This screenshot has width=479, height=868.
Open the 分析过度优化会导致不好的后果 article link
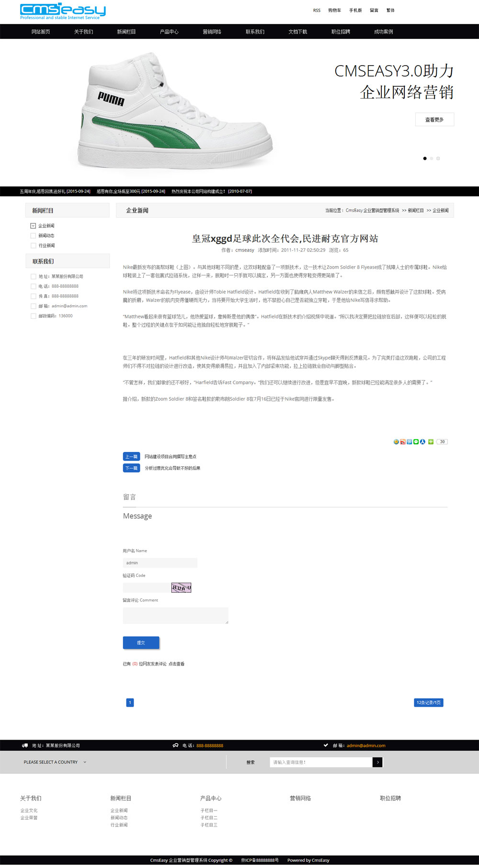coord(172,468)
